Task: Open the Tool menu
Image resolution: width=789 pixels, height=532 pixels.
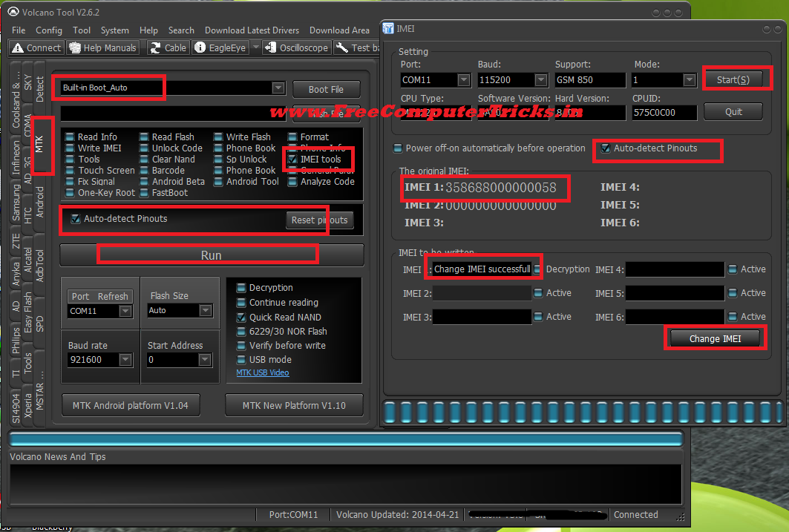Action: tap(82, 30)
